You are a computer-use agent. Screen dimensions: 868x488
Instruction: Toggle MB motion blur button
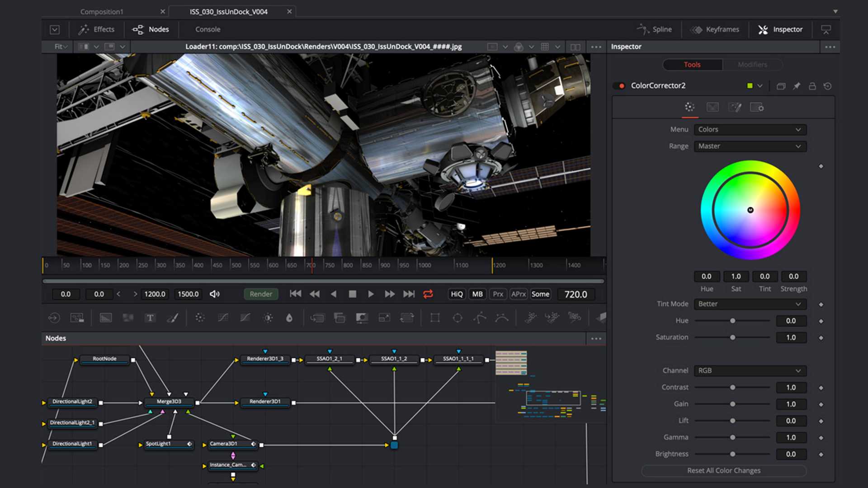(x=477, y=294)
